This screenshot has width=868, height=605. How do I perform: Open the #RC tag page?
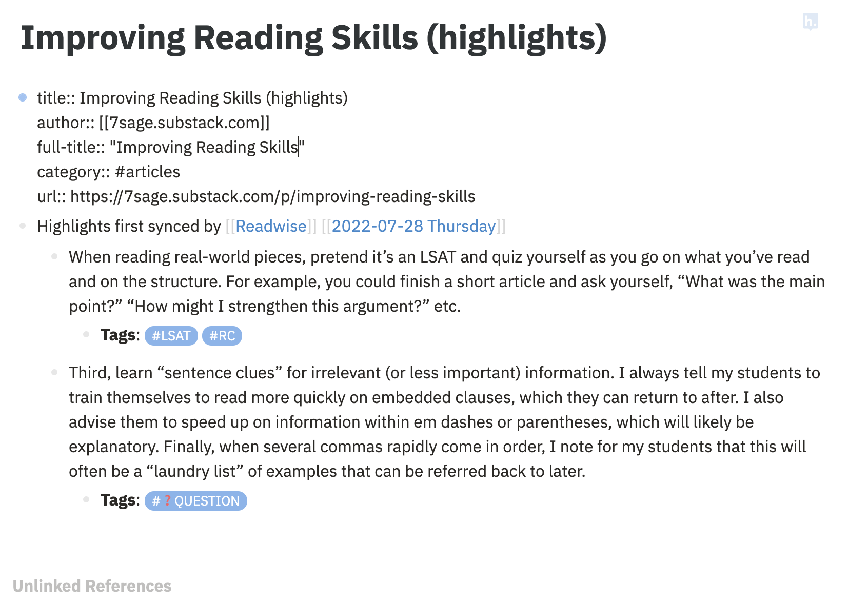pyautogui.click(x=222, y=336)
